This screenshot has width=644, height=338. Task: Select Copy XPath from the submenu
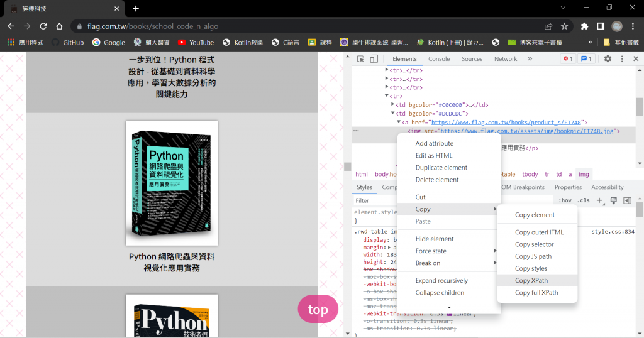pos(537,281)
